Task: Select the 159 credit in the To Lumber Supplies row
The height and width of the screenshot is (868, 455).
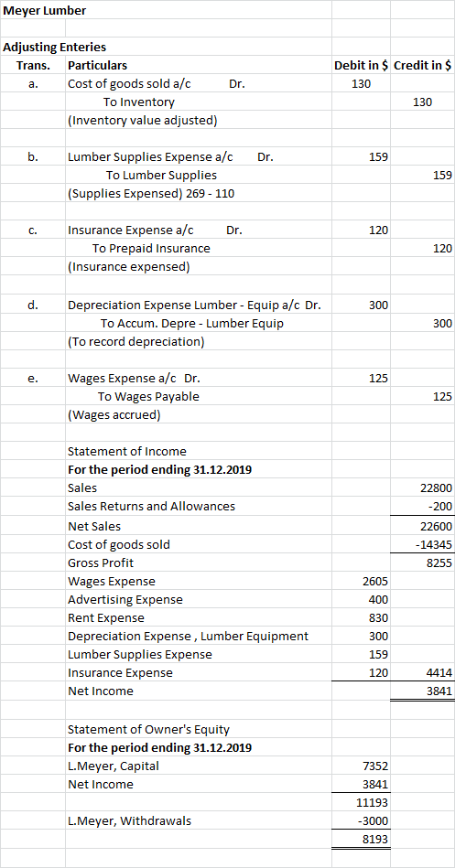Action: 443,176
